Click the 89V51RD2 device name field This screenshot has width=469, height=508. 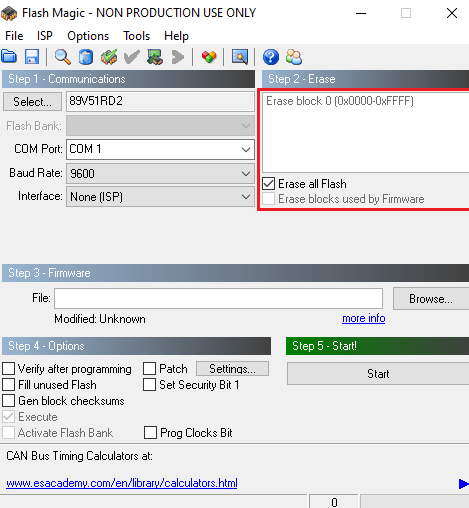(x=160, y=101)
